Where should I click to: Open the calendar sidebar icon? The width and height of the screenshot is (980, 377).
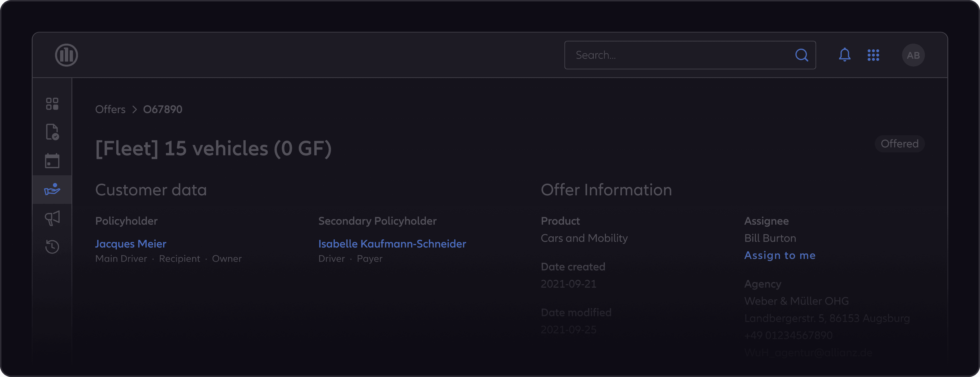(52, 161)
